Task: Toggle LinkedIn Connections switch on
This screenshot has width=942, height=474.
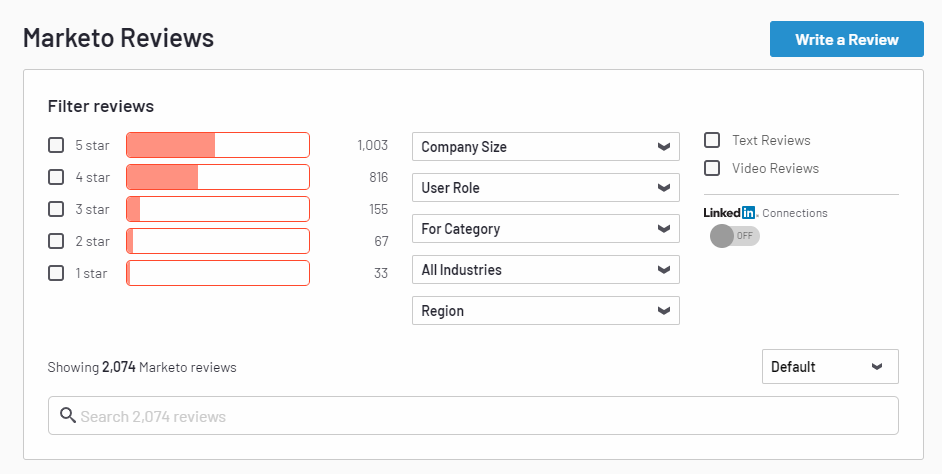Action: [x=734, y=236]
